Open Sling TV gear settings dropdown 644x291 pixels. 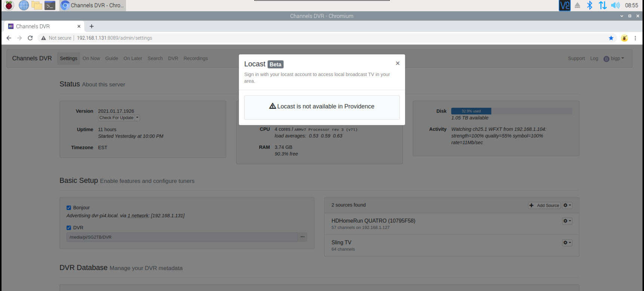(567, 243)
